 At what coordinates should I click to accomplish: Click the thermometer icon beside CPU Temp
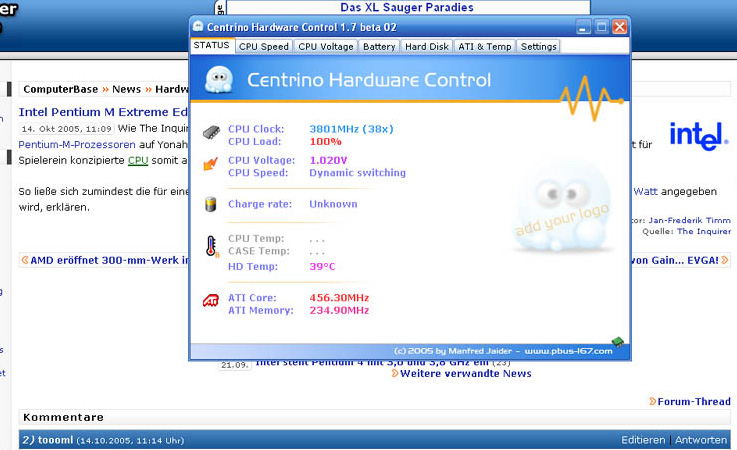coord(212,246)
